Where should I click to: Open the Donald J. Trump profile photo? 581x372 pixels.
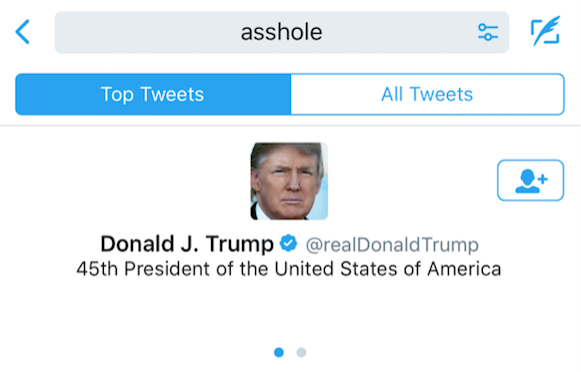(289, 181)
